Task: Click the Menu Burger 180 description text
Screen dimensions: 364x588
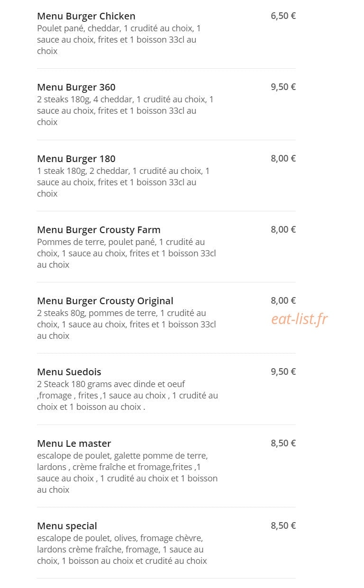Action: (123, 182)
